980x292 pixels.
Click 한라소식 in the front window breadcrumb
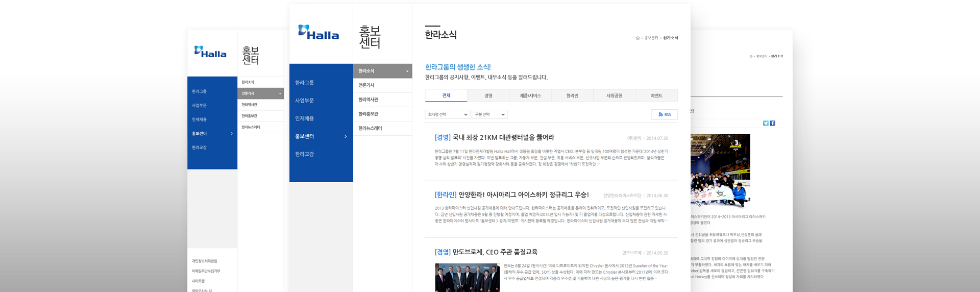click(x=671, y=38)
